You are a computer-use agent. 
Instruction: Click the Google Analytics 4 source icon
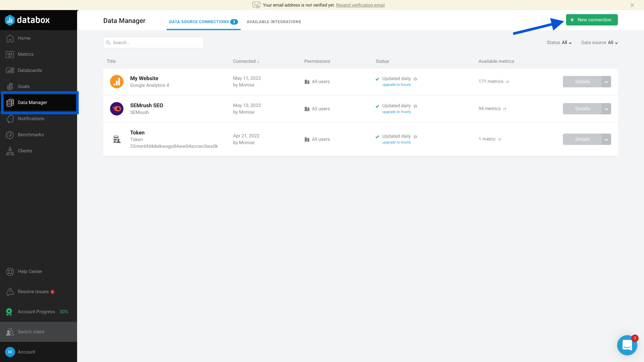click(117, 81)
